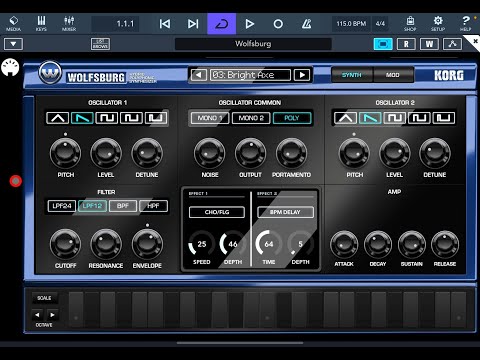Open Setup settings

click(438, 24)
